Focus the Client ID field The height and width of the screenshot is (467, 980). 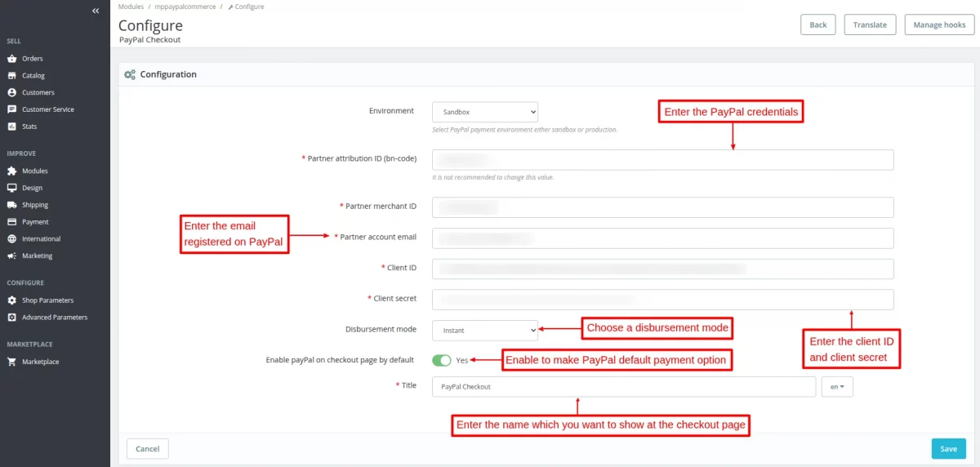pos(663,269)
